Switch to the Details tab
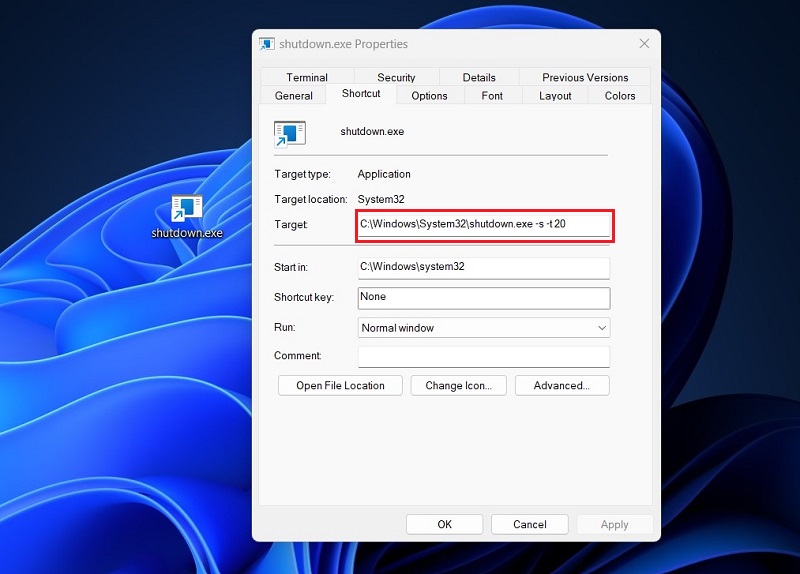 pos(479,77)
